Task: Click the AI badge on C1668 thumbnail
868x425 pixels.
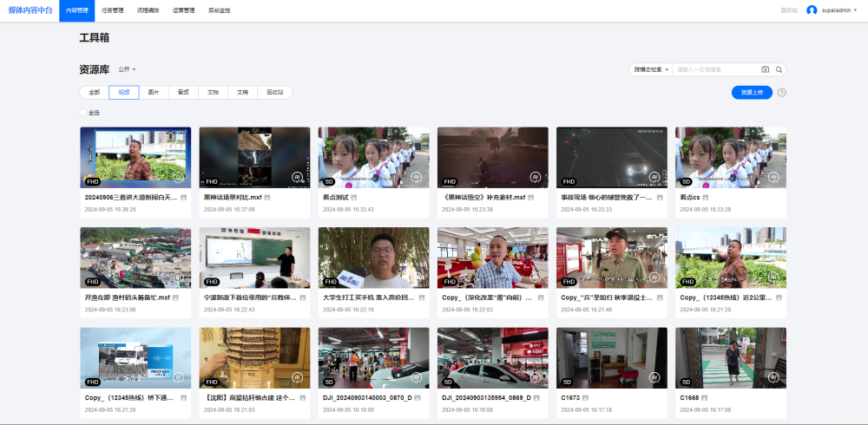Action: pyautogui.click(x=773, y=376)
